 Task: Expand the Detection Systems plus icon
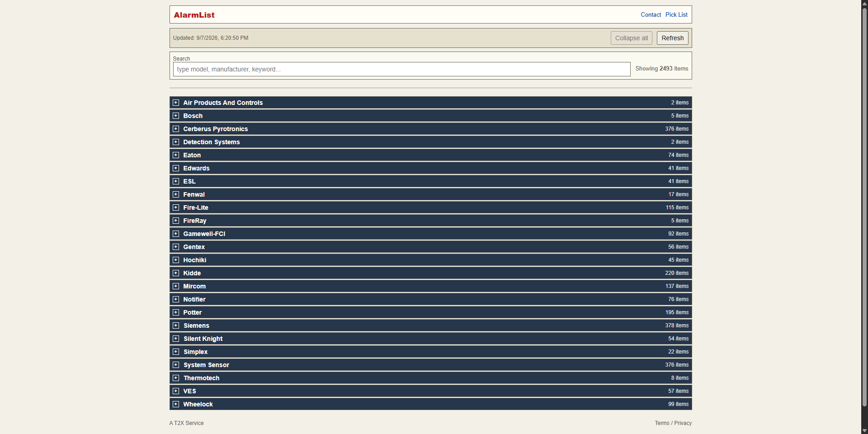pyautogui.click(x=176, y=142)
